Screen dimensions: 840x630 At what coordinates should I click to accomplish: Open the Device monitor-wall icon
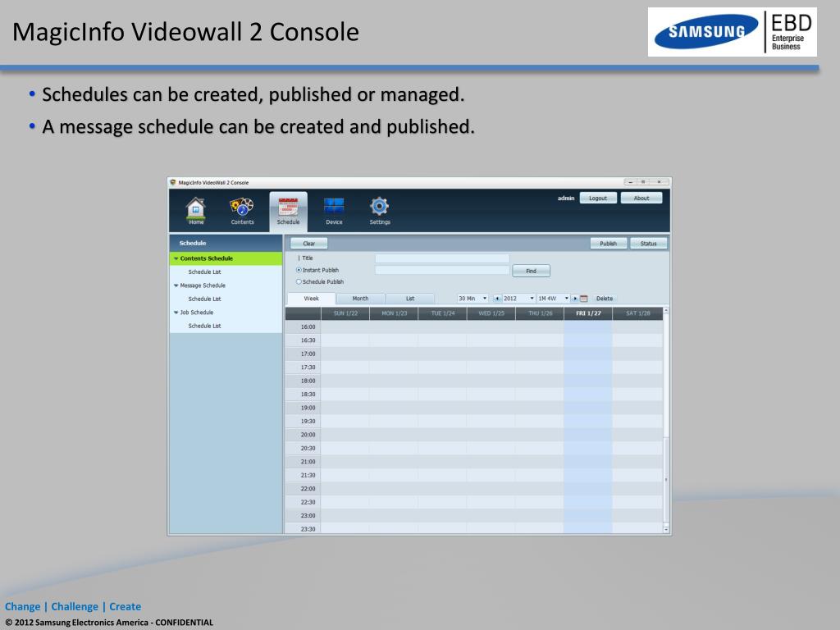334,207
